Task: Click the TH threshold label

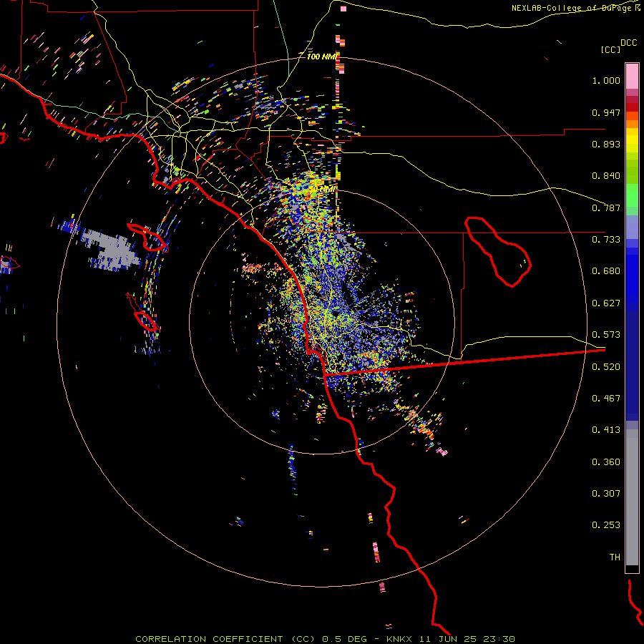Action: tap(615, 557)
